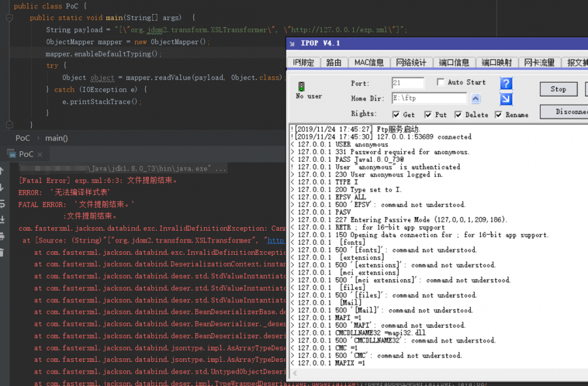
Task: Click the PoC run tab window icon
Action: pos(12,154)
